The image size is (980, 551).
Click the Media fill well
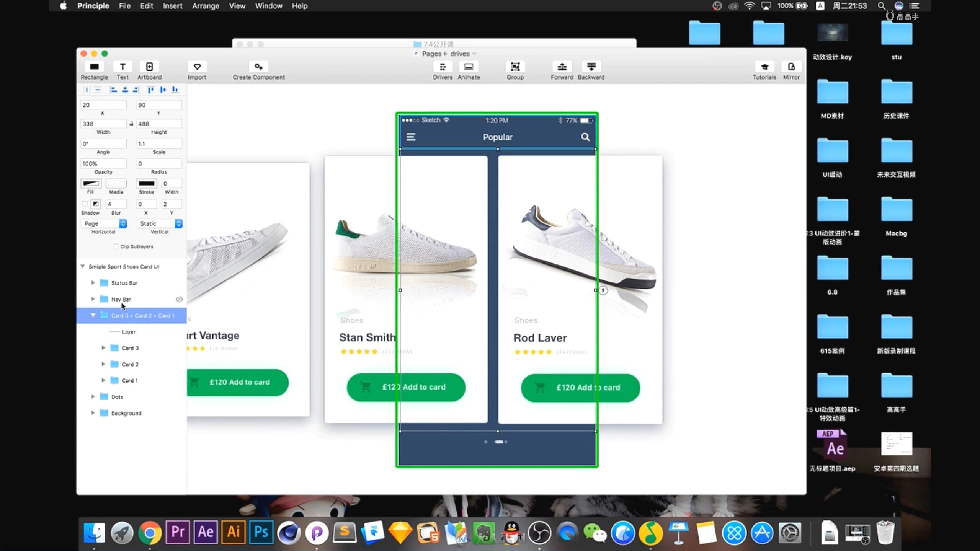coord(116,183)
